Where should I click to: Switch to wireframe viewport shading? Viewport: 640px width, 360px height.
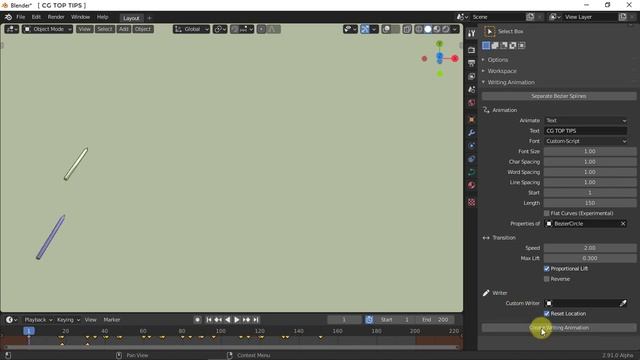point(419,29)
